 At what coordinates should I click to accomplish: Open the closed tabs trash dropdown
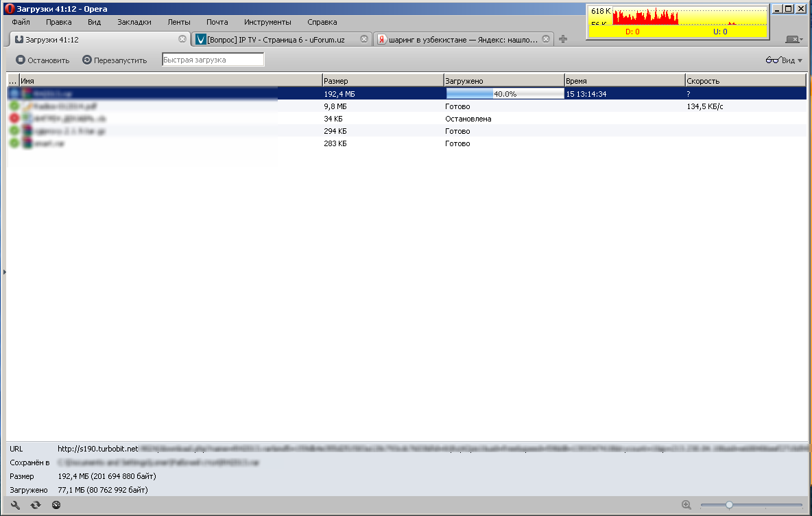click(793, 40)
